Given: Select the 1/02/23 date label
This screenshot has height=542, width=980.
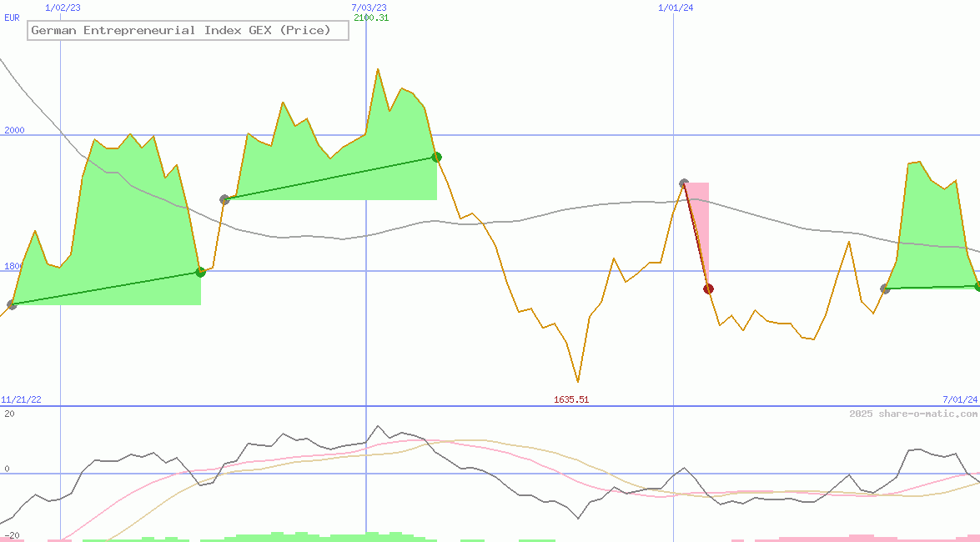Looking at the screenshot, I should [x=63, y=8].
